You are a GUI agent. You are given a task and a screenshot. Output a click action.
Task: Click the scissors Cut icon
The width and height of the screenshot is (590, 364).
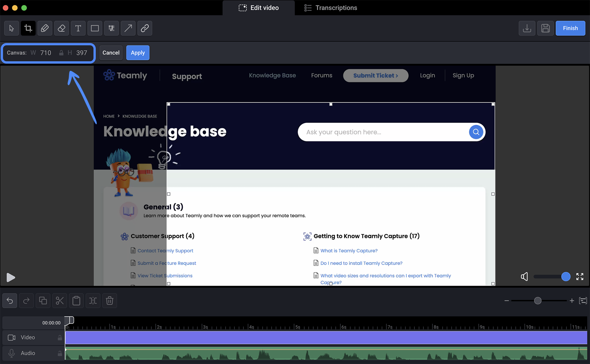click(x=59, y=301)
